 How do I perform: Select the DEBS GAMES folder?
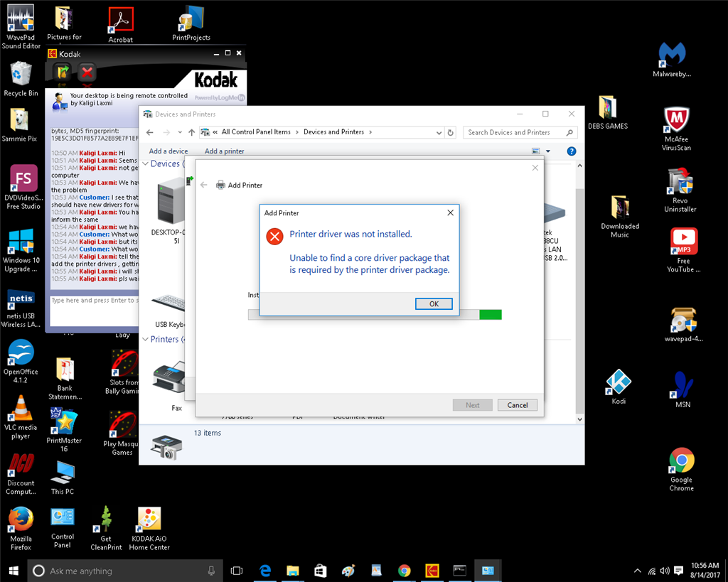[x=608, y=113]
